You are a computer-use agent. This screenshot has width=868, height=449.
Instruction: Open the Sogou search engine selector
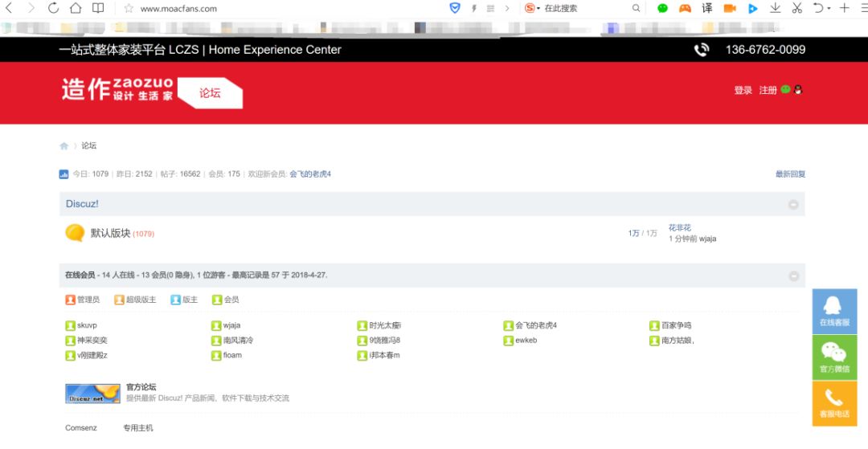click(x=532, y=8)
